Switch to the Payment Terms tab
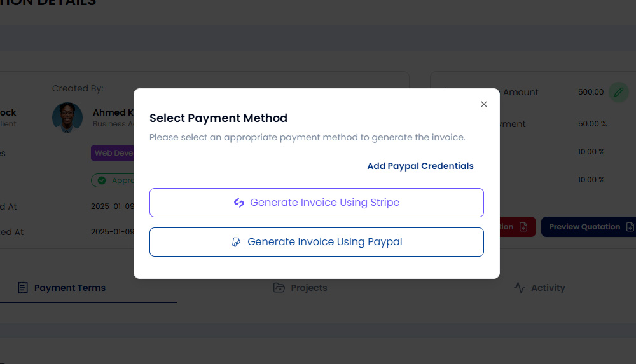Viewport: 636px width, 364px height. click(62, 288)
